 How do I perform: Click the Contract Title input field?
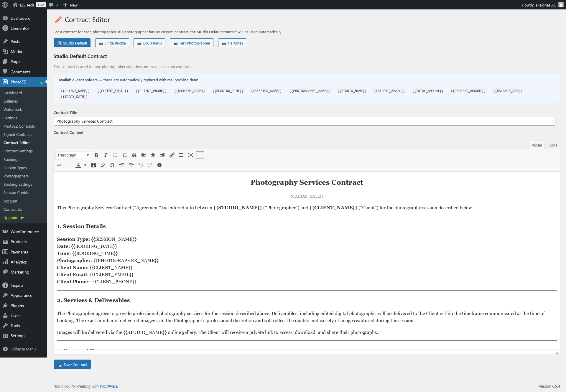point(304,121)
